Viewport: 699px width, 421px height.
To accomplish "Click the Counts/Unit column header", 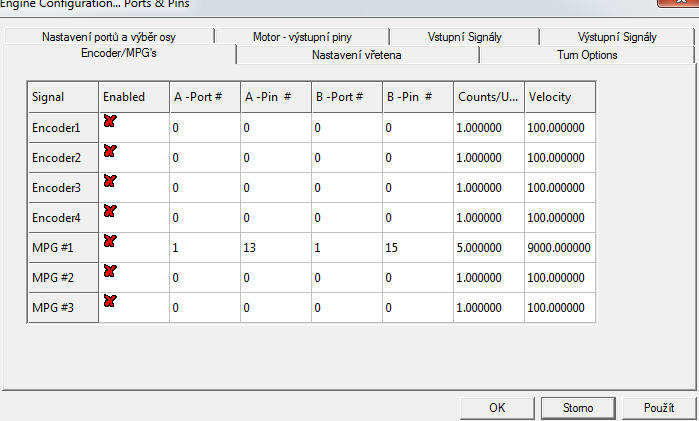I will [487, 97].
